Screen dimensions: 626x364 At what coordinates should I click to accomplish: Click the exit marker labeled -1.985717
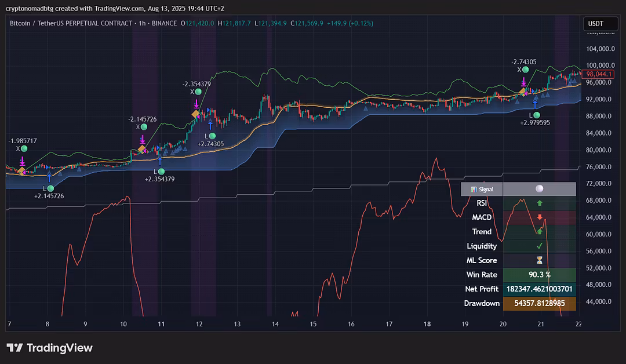tap(24, 148)
